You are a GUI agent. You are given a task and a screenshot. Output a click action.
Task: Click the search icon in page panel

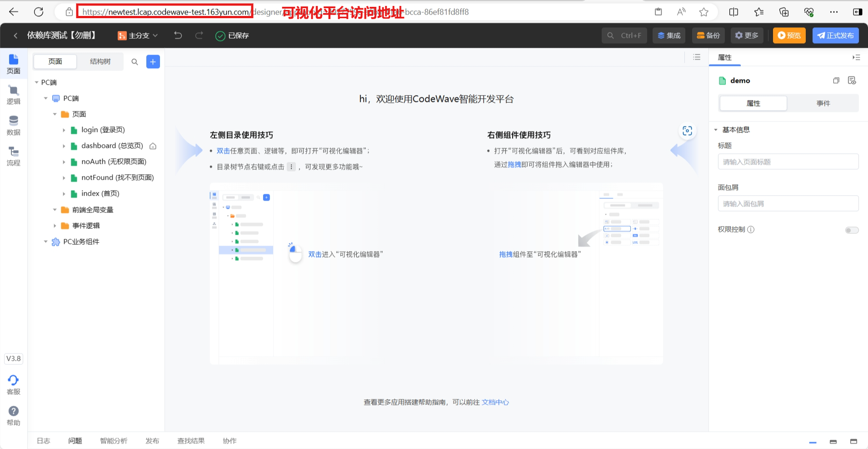tap(135, 62)
